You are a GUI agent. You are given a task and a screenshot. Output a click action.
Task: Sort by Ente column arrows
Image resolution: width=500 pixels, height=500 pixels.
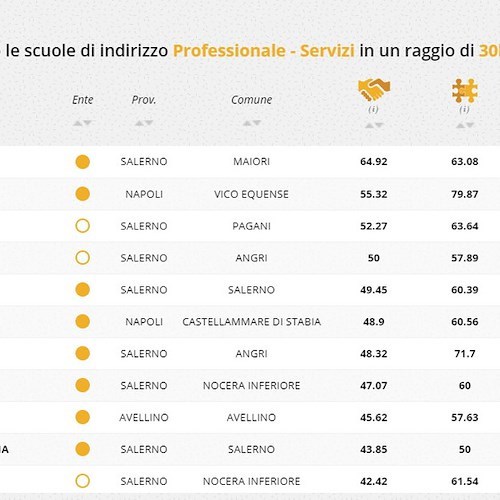pos(82,123)
